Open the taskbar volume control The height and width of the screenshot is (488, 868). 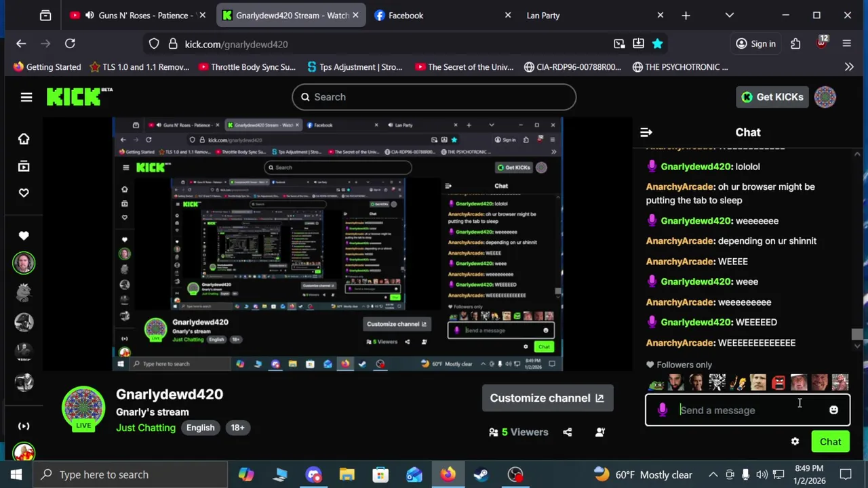coord(762,474)
